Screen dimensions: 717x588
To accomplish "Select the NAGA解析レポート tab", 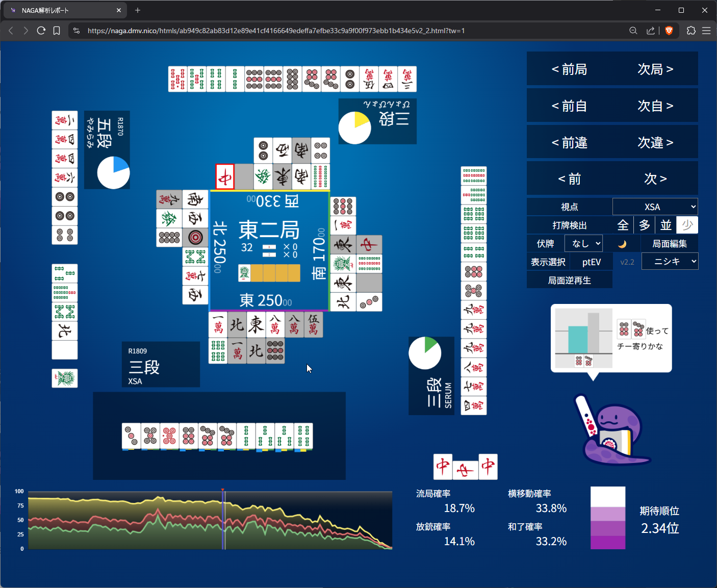I will (x=64, y=10).
